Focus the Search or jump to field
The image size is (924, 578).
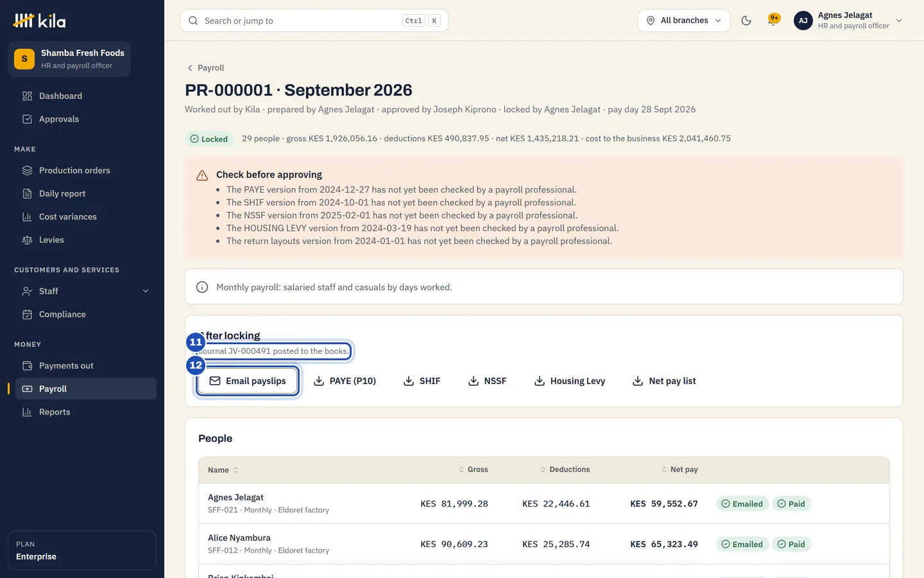pyautogui.click(x=314, y=21)
